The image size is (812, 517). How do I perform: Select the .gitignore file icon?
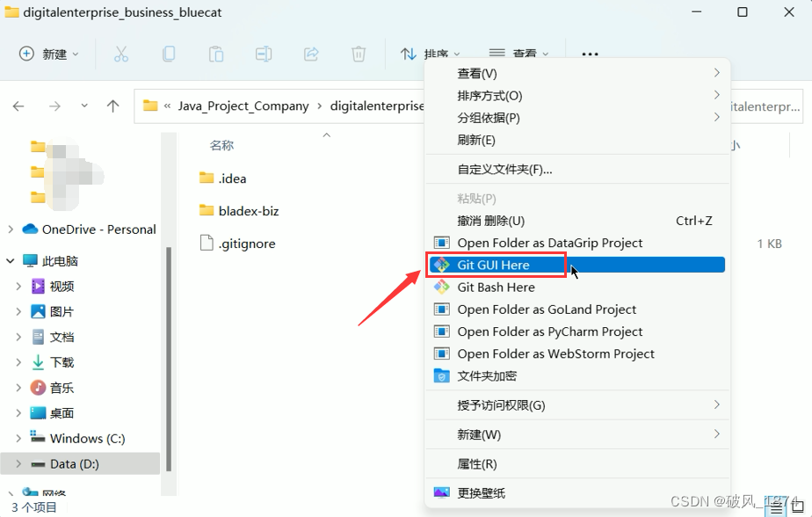pyautogui.click(x=207, y=243)
